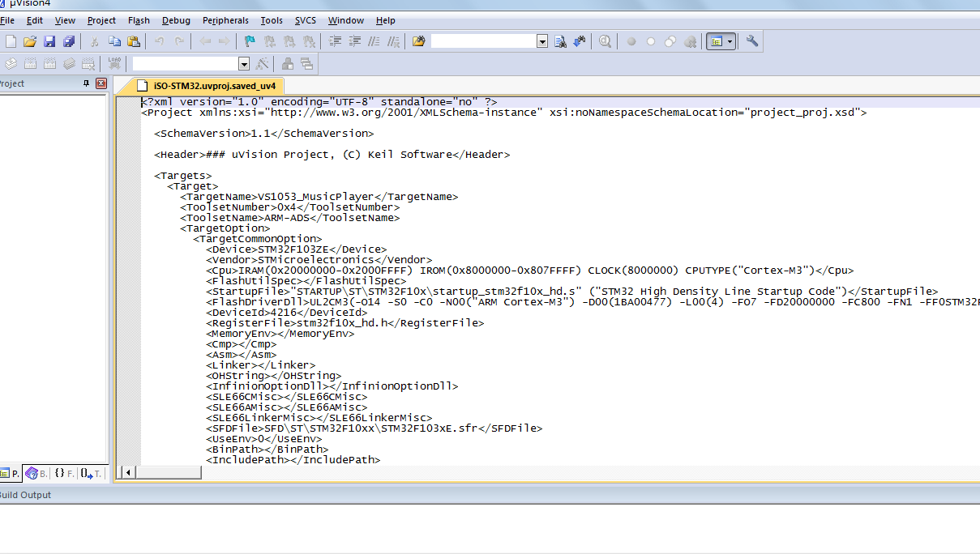Screen dimensions: 980x554
Task: Expand the Find text combo box dropdown
Action: coord(542,41)
